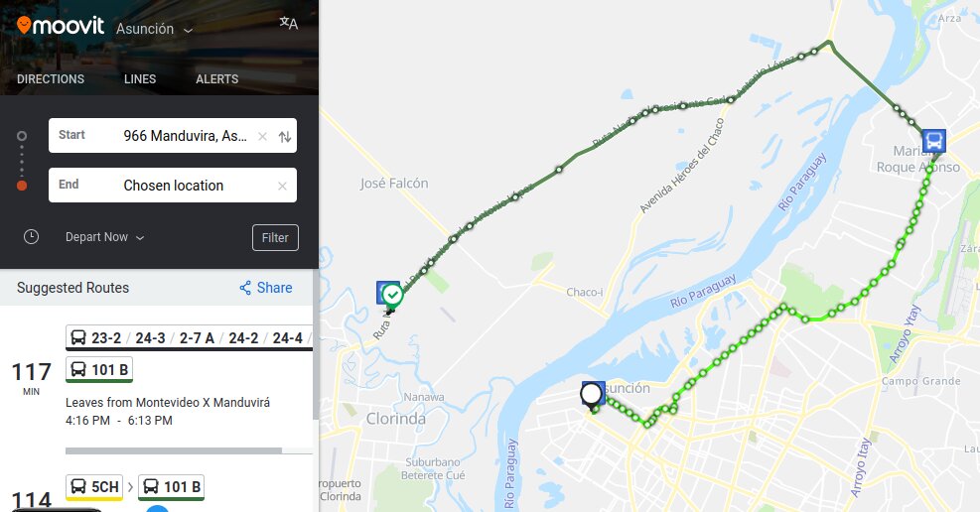Click the Share link
Screen dimensions: 980x512
click(266, 288)
